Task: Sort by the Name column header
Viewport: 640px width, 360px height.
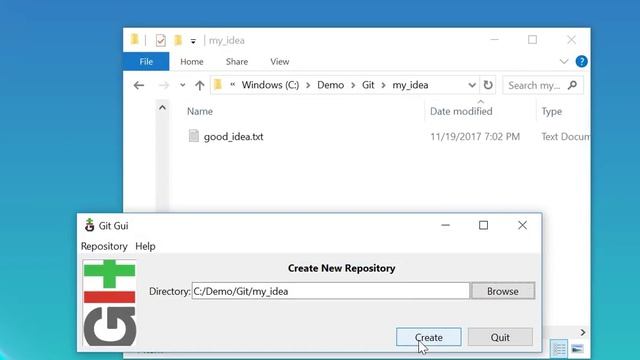Action: (x=200, y=111)
